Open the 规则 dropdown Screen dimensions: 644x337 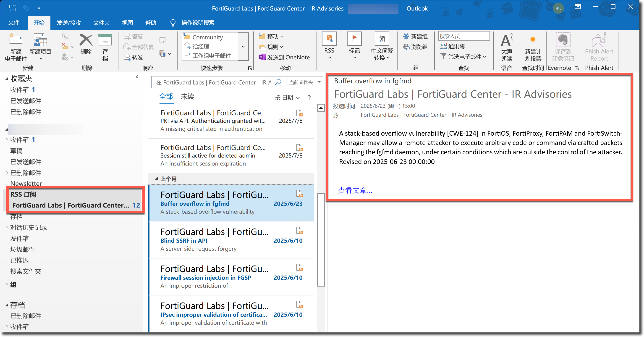[x=271, y=47]
